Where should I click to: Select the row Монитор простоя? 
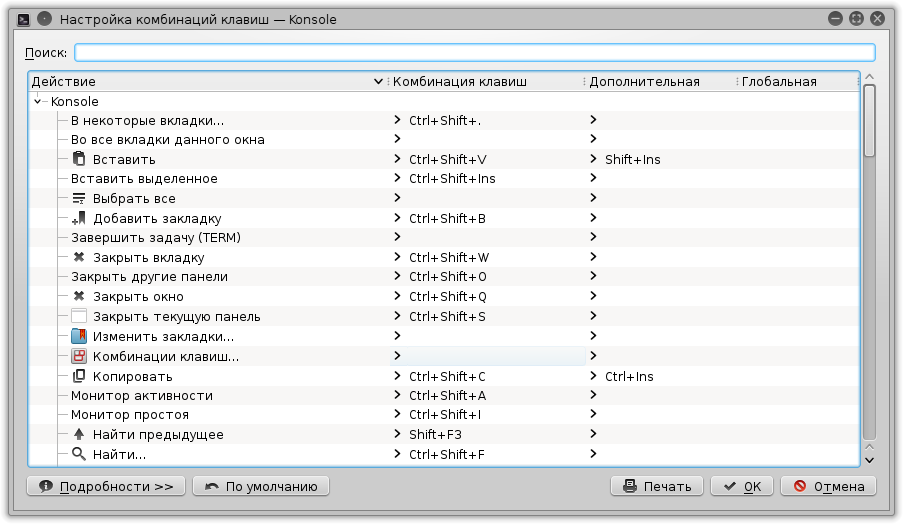click(444, 415)
